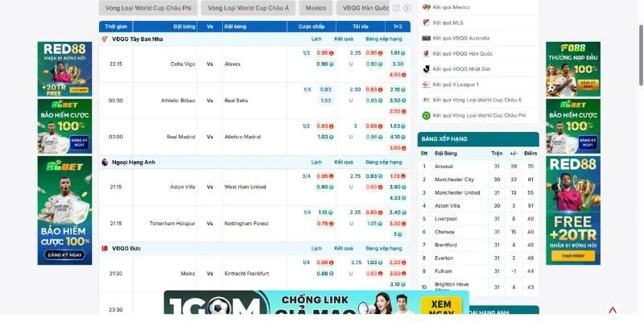Click the 4.50 odds for Celta Vigo match
The image size is (644, 322).
398,75
